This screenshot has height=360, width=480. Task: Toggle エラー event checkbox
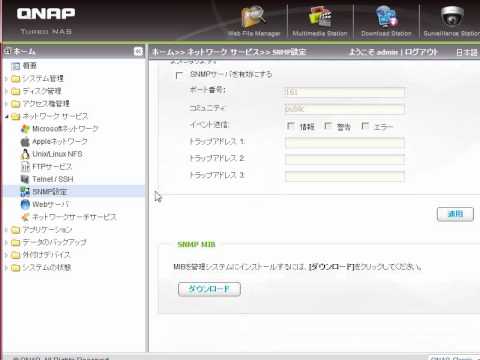(365, 126)
